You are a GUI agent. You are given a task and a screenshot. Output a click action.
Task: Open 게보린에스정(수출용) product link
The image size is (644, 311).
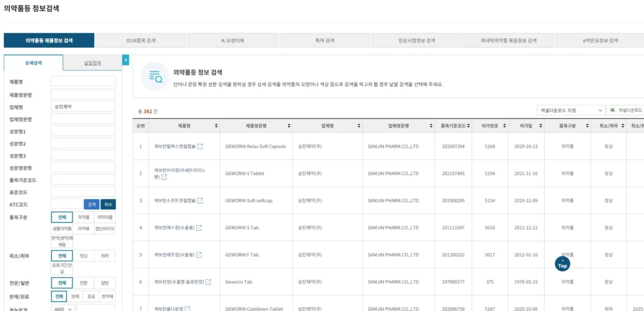pos(174,227)
